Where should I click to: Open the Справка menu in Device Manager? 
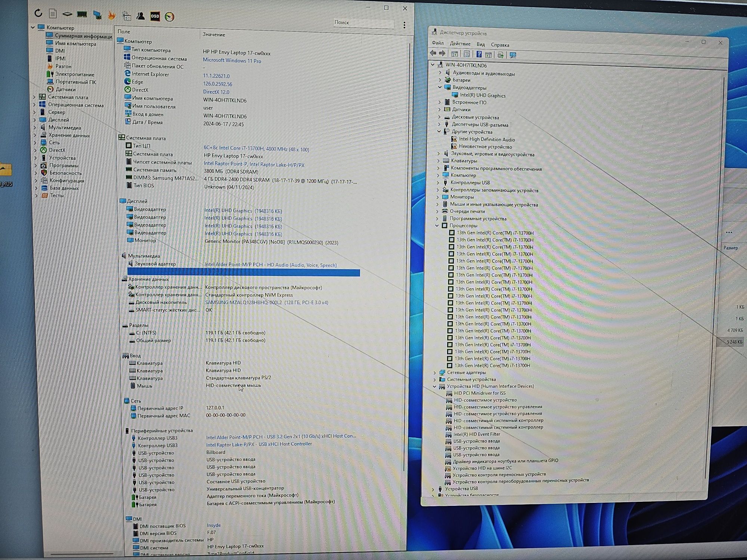point(500,45)
